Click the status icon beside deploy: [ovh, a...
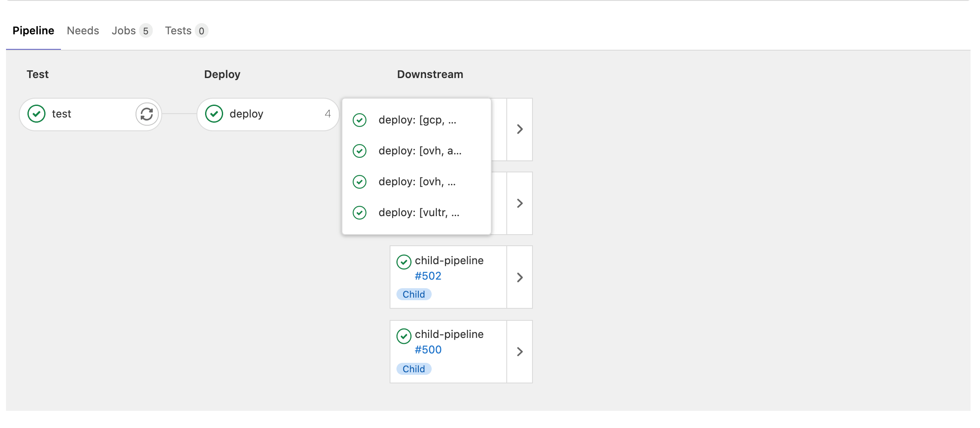 pyautogui.click(x=360, y=151)
